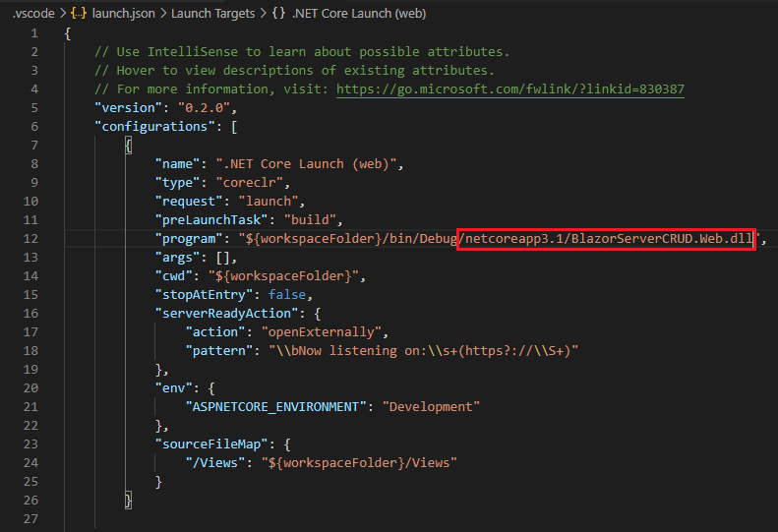
Task: Open the .vscode folder breadcrumb
Action: tap(30, 15)
